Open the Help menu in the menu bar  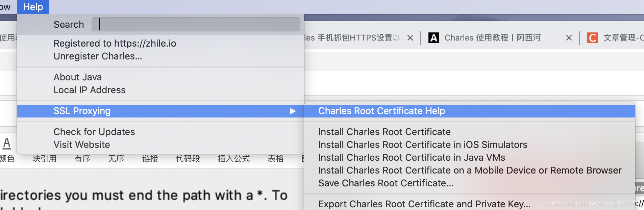pyautogui.click(x=33, y=7)
